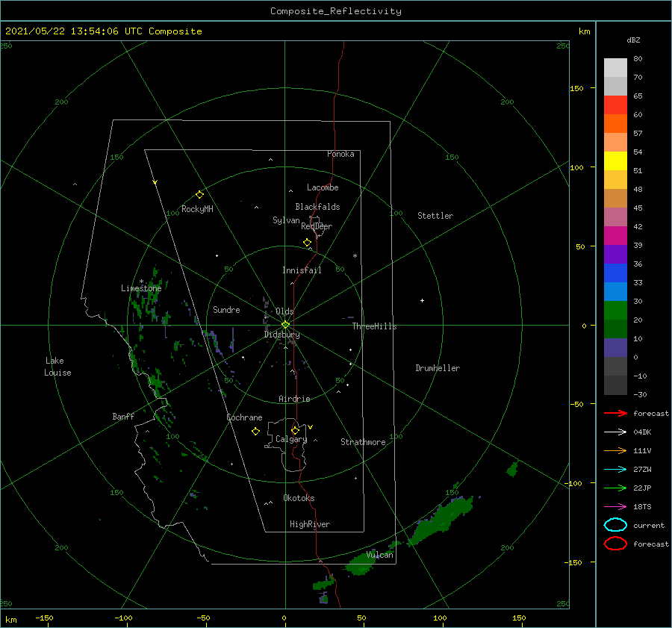The height and width of the screenshot is (628, 672).
Task: Click the ThreeHills label
Action: [374, 326]
